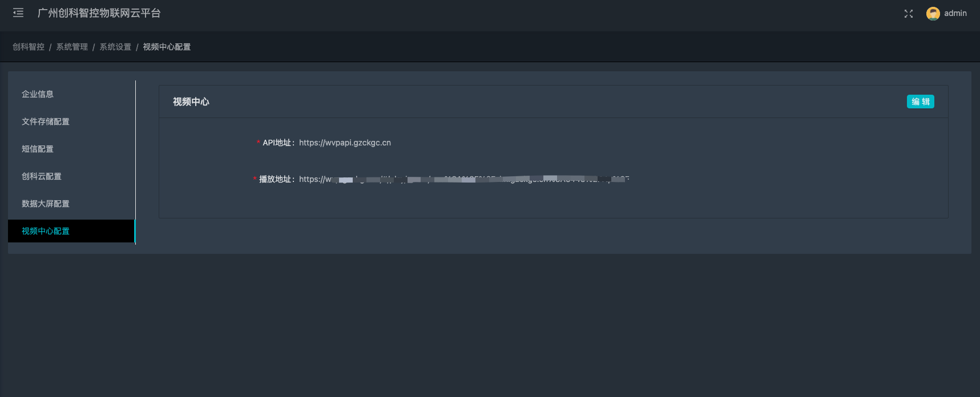
Task: Go to 创科智控 in the breadcrumb
Action: point(29,47)
